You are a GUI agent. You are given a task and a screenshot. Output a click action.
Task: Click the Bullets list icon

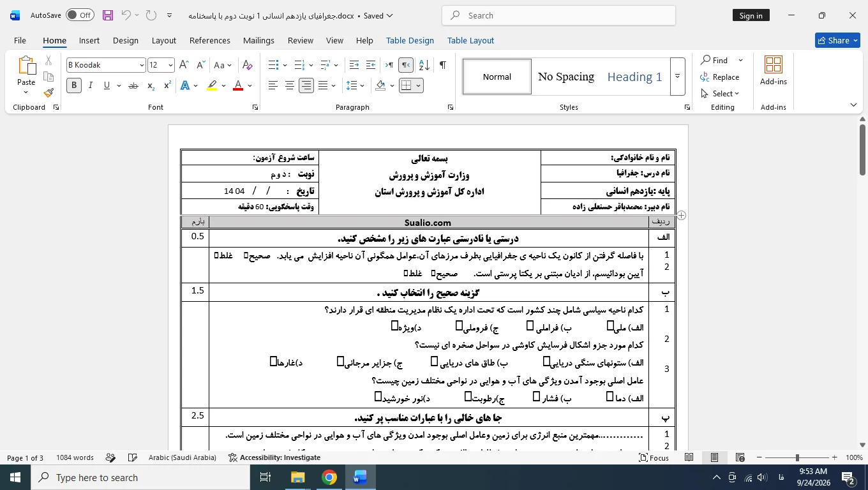point(273,65)
